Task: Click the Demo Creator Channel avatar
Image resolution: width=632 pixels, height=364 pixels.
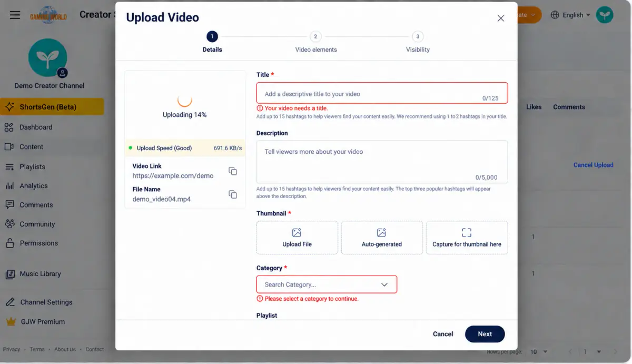Action: click(48, 58)
